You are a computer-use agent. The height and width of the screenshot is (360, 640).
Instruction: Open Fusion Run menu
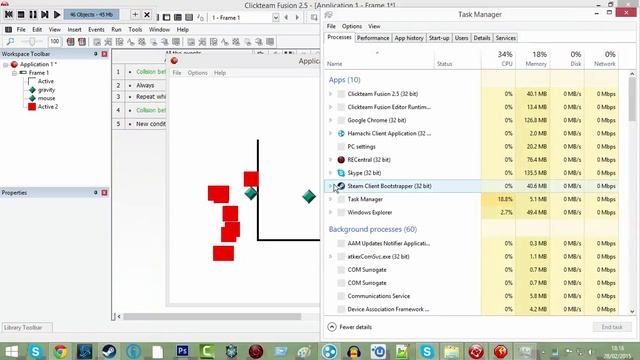click(116, 29)
